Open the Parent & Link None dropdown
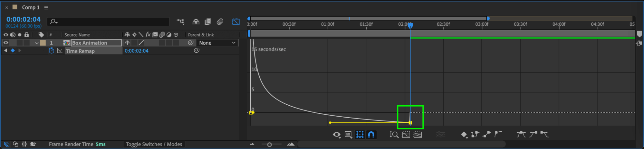The width and height of the screenshot is (644, 149). [217, 43]
